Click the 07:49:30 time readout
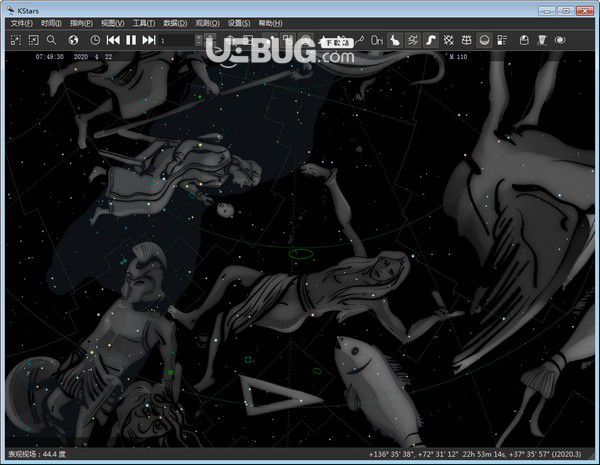This screenshot has width=600, height=465. pyautogui.click(x=50, y=57)
